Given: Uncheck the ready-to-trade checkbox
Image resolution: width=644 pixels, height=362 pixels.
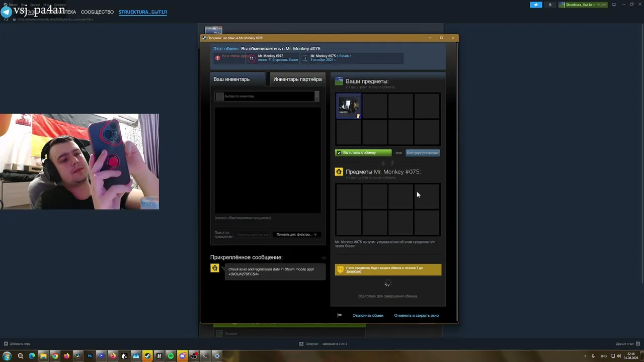Looking at the screenshot, I should point(339,153).
